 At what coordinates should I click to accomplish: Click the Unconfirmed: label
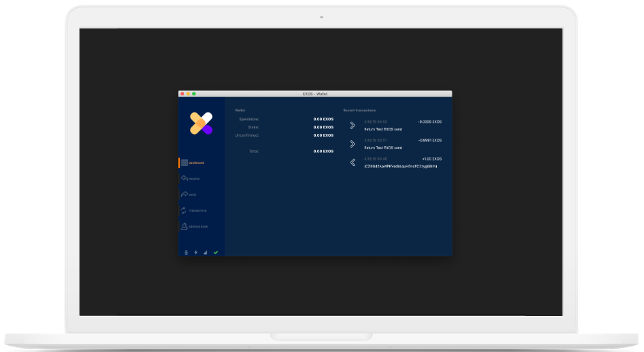click(x=247, y=135)
